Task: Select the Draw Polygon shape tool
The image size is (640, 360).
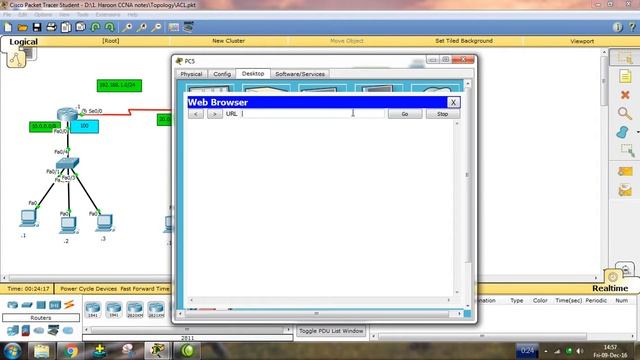Action: click(x=622, y=132)
